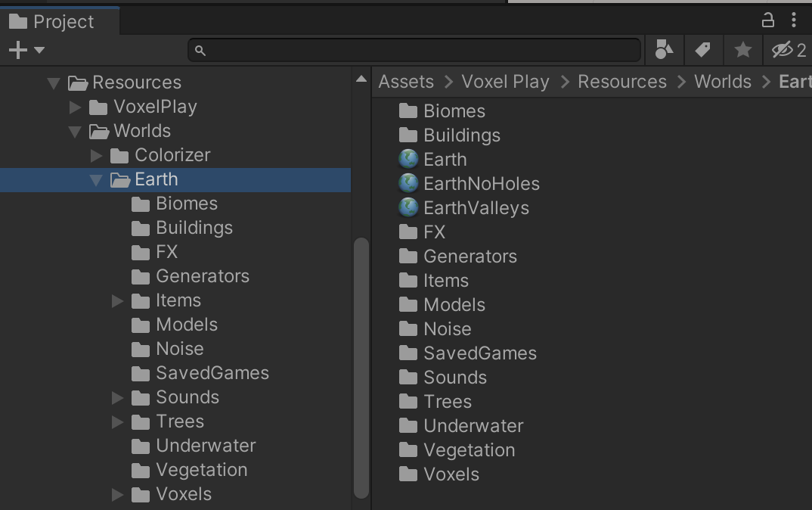Expand the Sounds folder in the sidebar

click(117, 397)
